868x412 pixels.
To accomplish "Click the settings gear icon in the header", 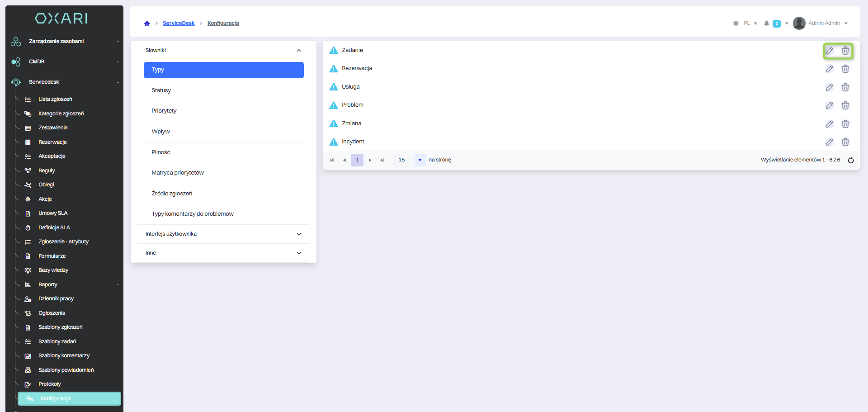I will tap(736, 24).
